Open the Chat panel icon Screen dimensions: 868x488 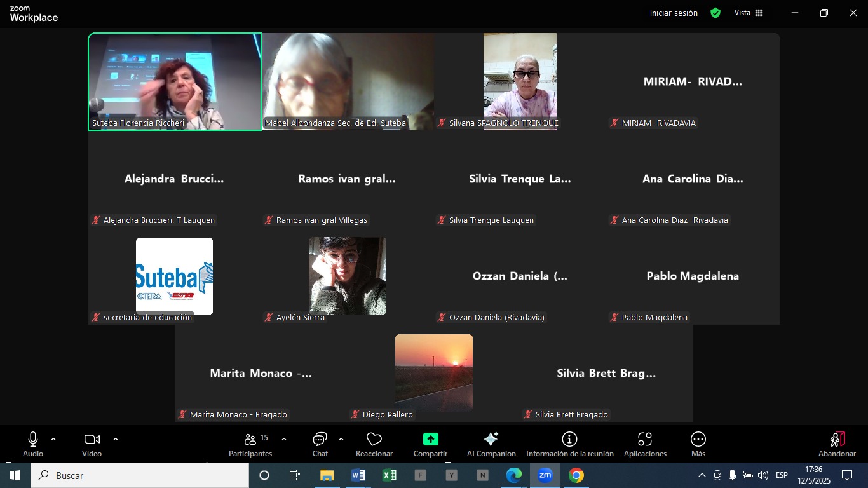[320, 440]
